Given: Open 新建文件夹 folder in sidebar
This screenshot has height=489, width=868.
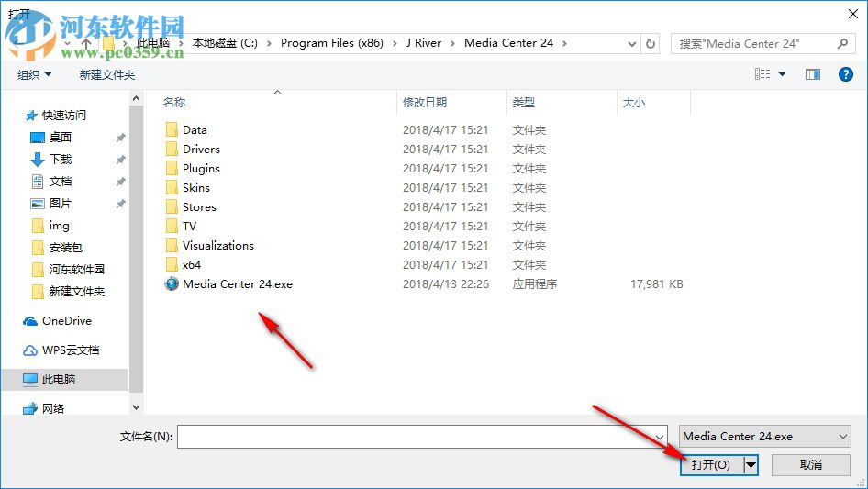Looking at the screenshot, I should pyautogui.click(x=76, y=292).
